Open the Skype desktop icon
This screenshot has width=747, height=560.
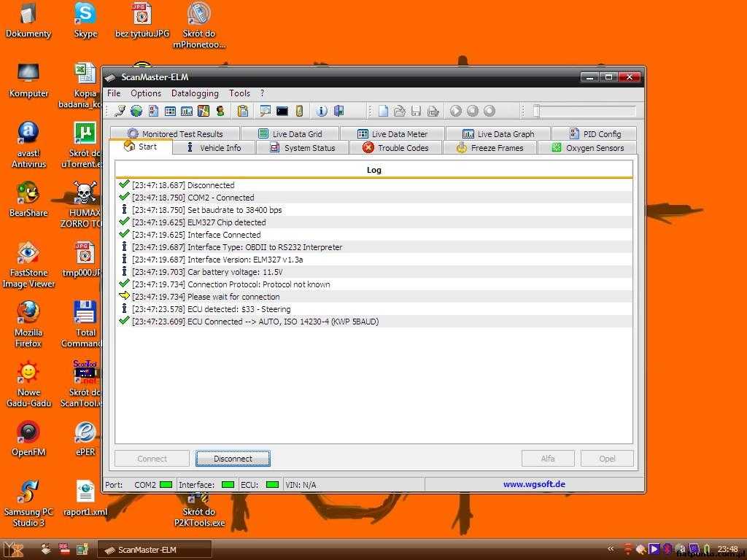pyautogui.click(x=86, y=20)
